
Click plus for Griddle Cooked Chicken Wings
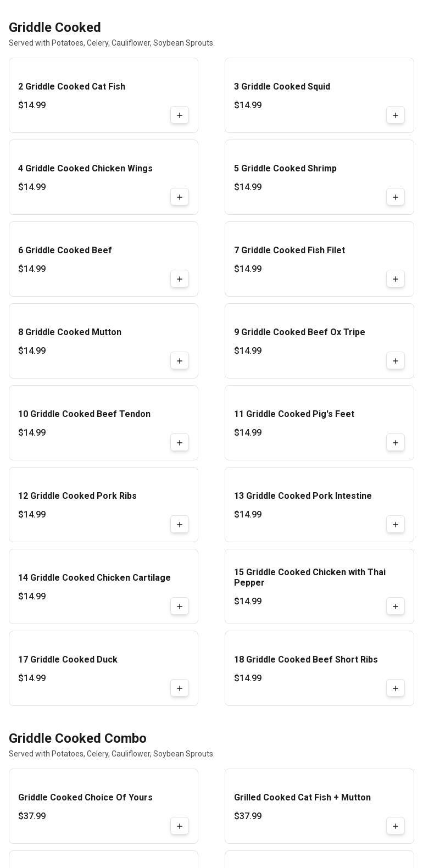[x=180, y=197]
